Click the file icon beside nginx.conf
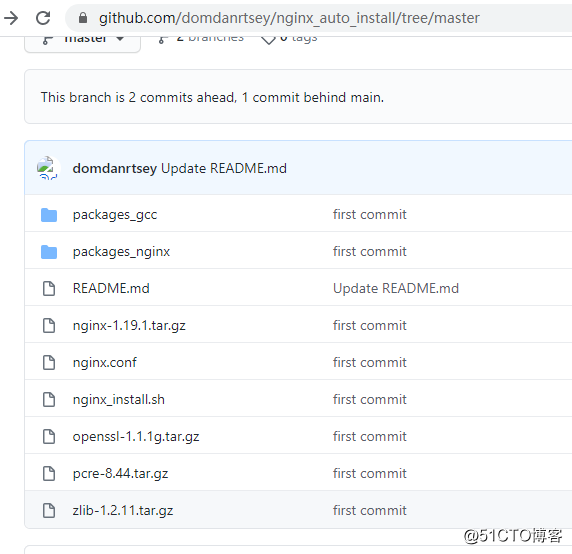This screenshot has width=572, height=554. coord(49,363)
